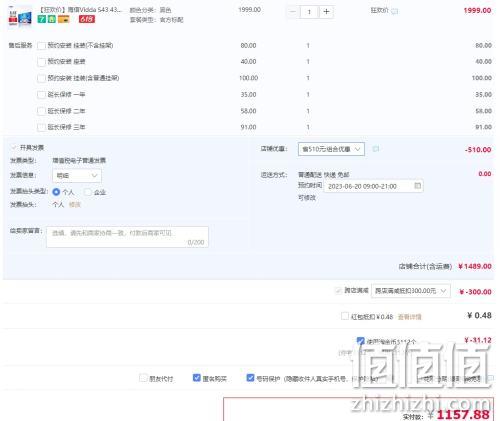Click the 预约时间 field 2023-06-20 09:00-21:00
This screenshot has height=421, width=500.
[x=373, y=186]
